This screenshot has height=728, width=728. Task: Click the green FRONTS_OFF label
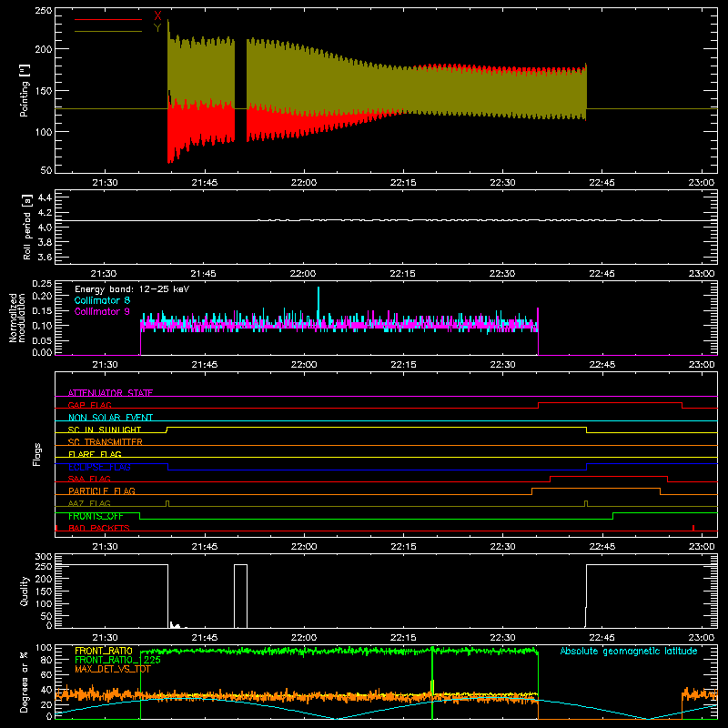pos(96,516)
